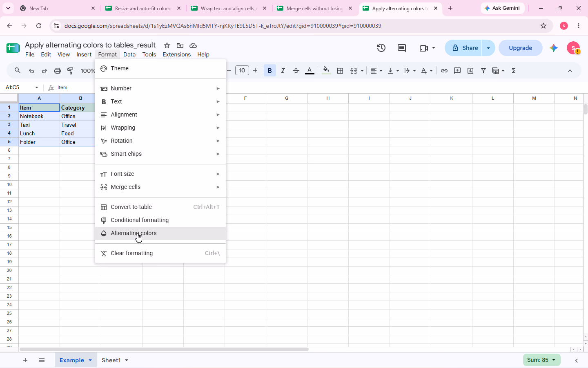The image size is (588, 368).
Task: Click the redo arrow icon
Action: (45, 71)
